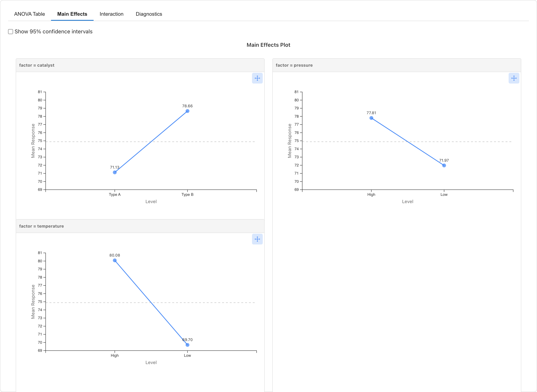Open the Diagnostics tab
Screen dimensions: 537x392
pos(149,14)
